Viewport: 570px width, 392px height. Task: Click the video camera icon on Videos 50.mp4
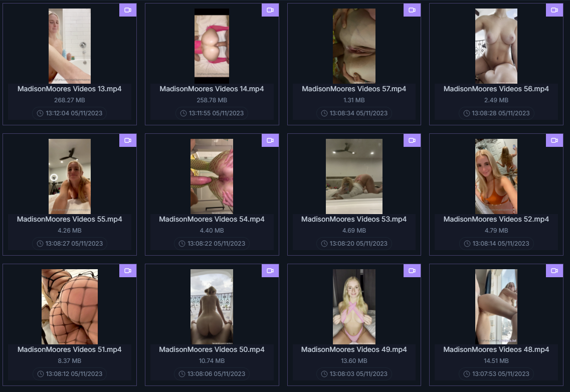tap(270, 271)
